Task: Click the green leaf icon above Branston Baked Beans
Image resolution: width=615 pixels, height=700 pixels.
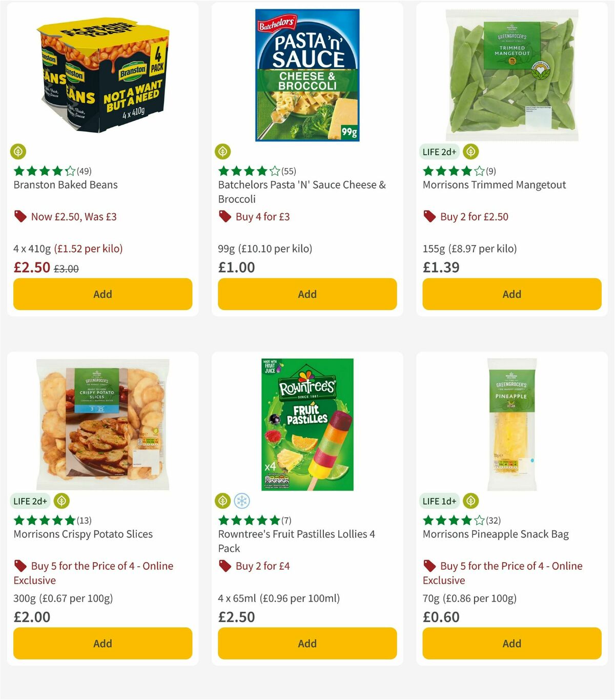Action: click(18, 151)
